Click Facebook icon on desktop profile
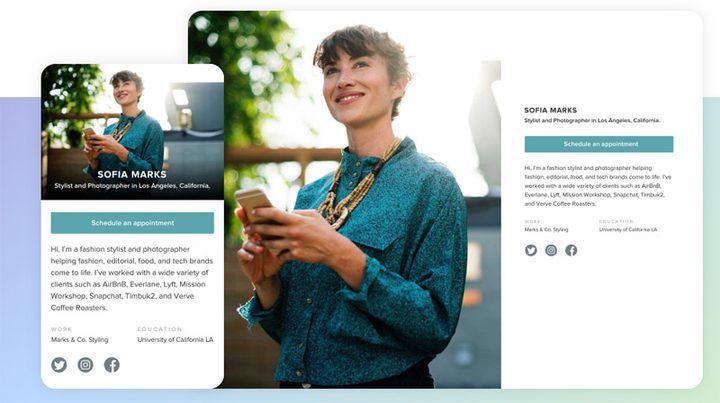720x403 pixels. click(571, 250)
